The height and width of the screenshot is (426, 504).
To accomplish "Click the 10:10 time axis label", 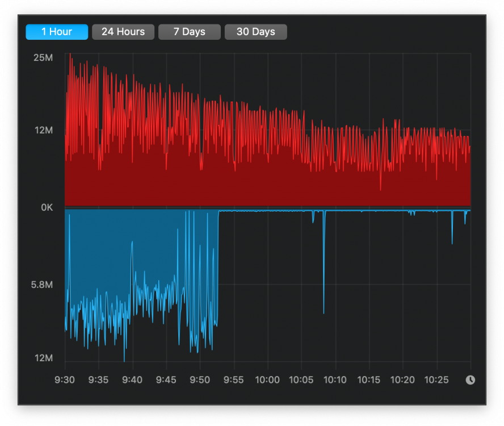I will [335, 380].
